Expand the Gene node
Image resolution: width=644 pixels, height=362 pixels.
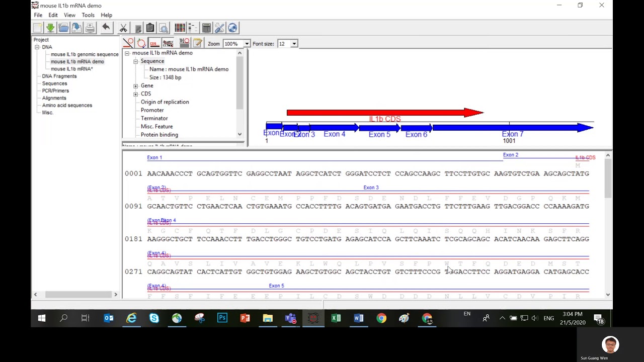[135, 86]
